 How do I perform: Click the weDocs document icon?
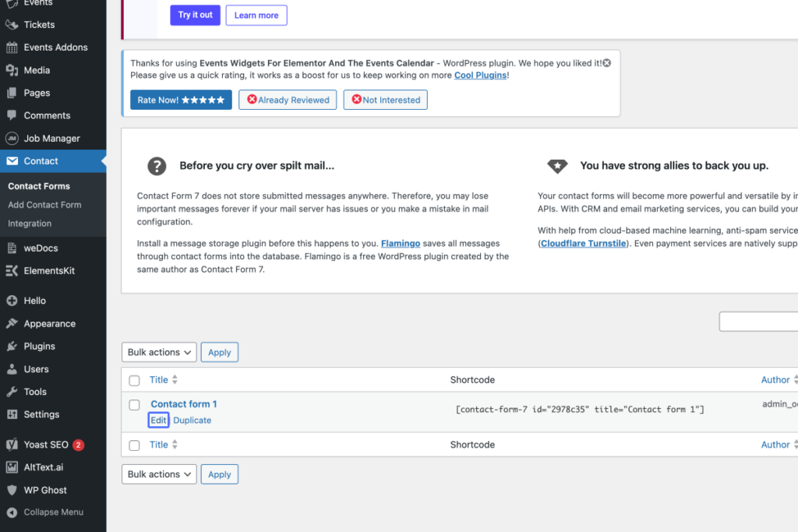coord(12,248)
